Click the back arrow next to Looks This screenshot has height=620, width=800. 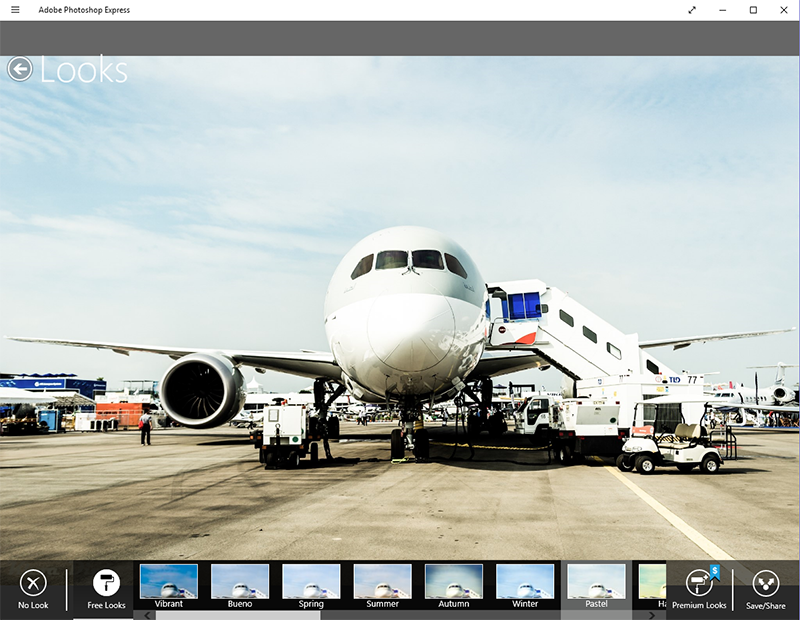click(19, 69)
